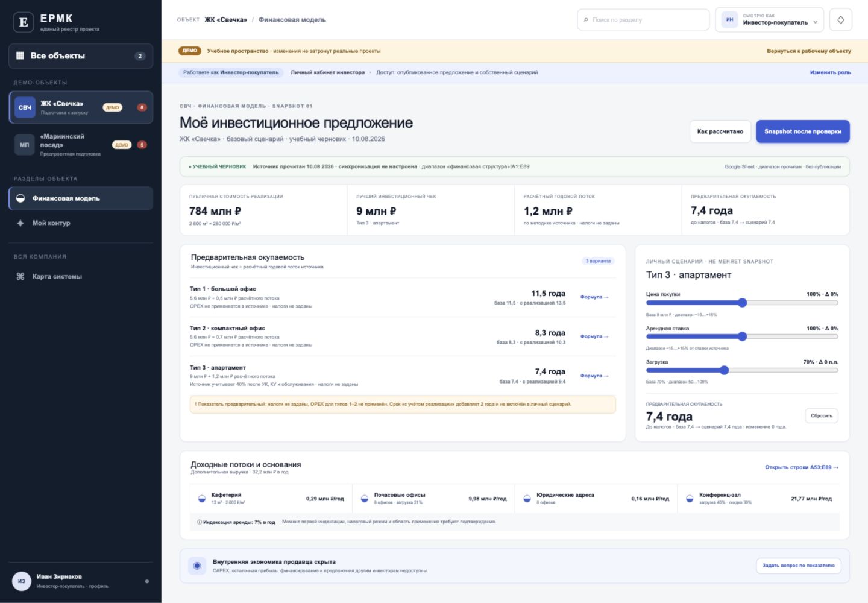Open Формула for Тип 2 компактный офис
This screenshot has height=603, width=868.
click(594, 336)
